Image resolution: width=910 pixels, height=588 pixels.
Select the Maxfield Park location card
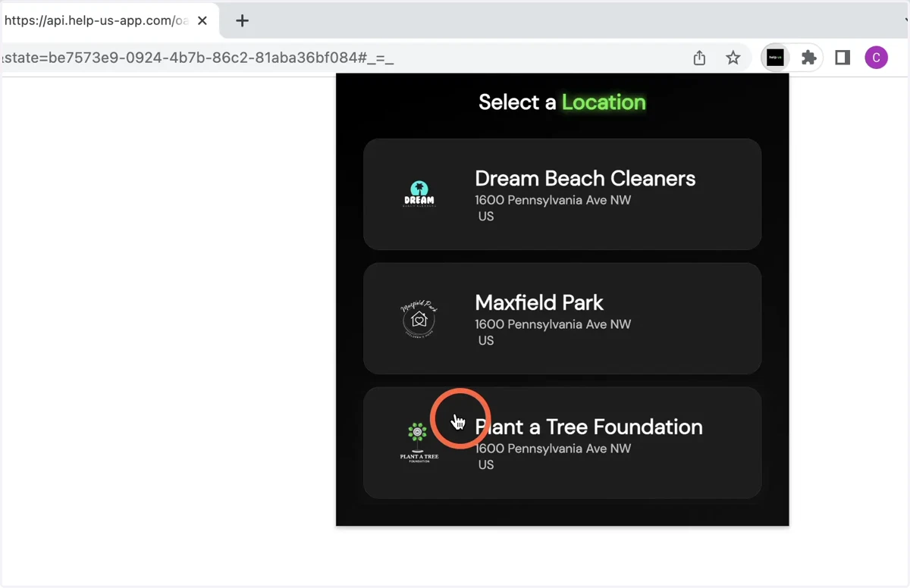(x=562, y=318)
